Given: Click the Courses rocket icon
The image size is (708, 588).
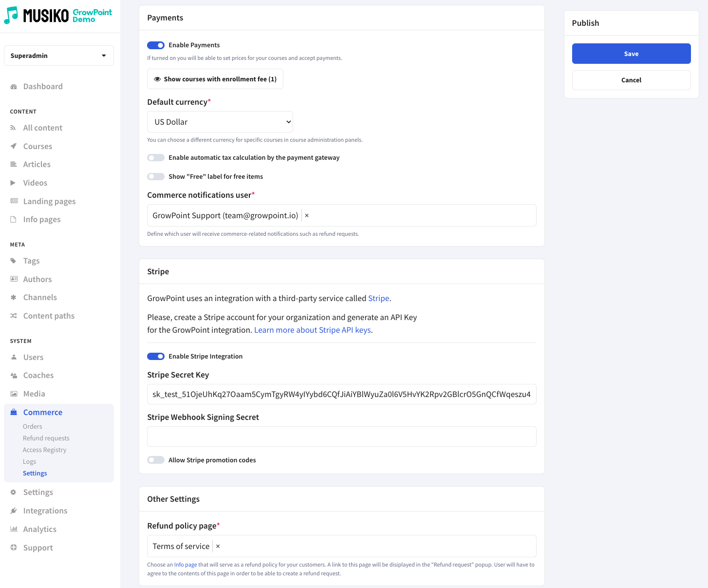Looking at the screenshot, I should [x=14, y=146].
